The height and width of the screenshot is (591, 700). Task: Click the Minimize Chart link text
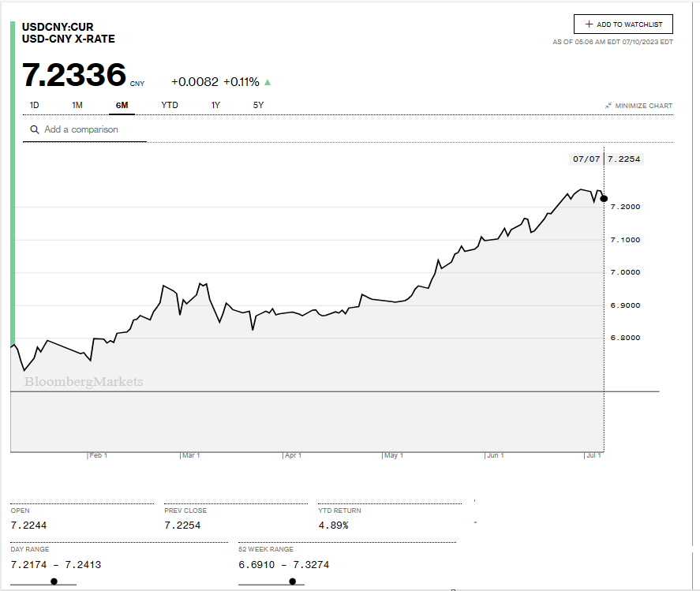(x=643, y=106)
